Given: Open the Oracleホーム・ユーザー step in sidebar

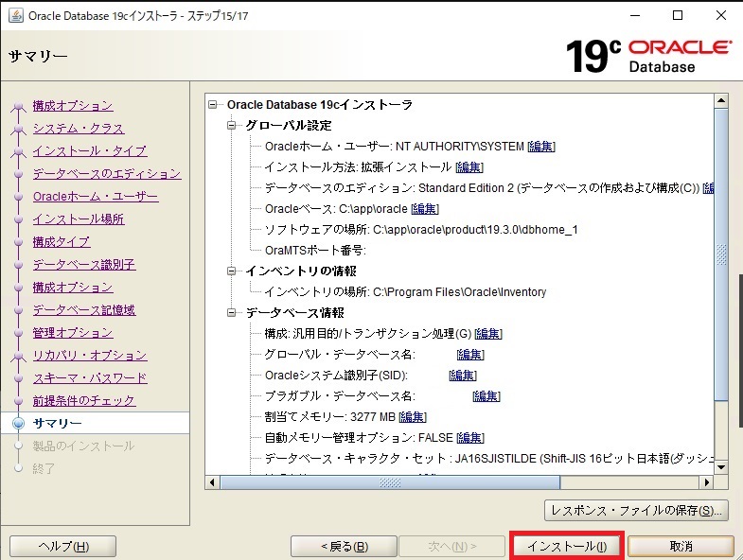Looking at the screenshot, I should click(96, 197).
